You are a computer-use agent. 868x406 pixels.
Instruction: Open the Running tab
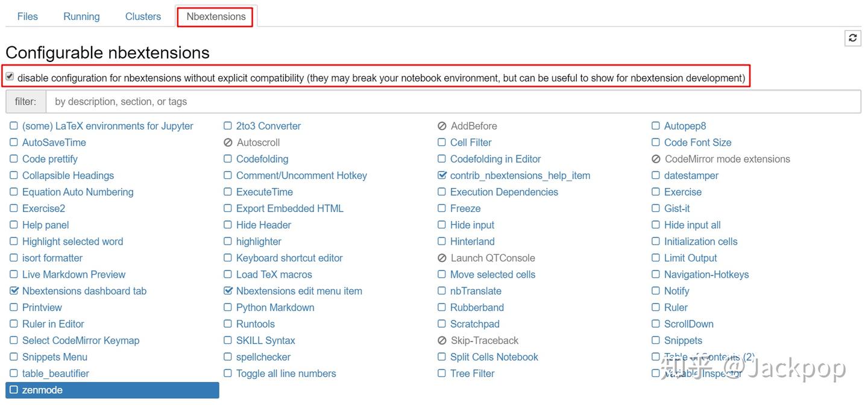coord(81,16)
